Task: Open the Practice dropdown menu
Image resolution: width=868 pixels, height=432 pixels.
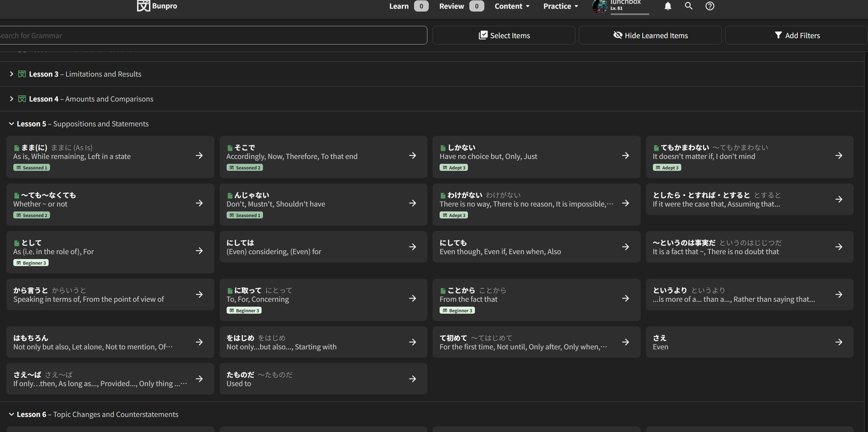Action: (560, 6)
